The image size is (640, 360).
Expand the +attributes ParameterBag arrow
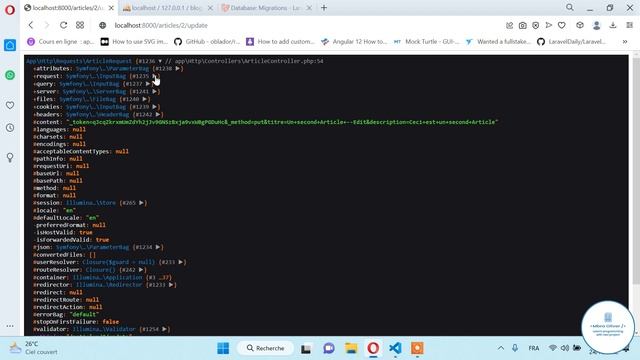pos(178,69)
